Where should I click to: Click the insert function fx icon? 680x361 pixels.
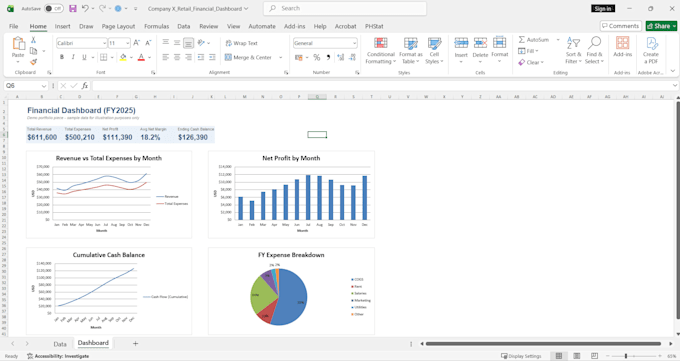click(x=85, y=86)
